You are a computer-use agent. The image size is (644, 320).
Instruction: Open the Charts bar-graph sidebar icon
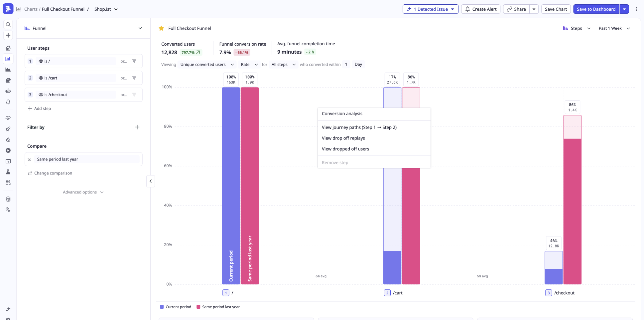point(8,59)
